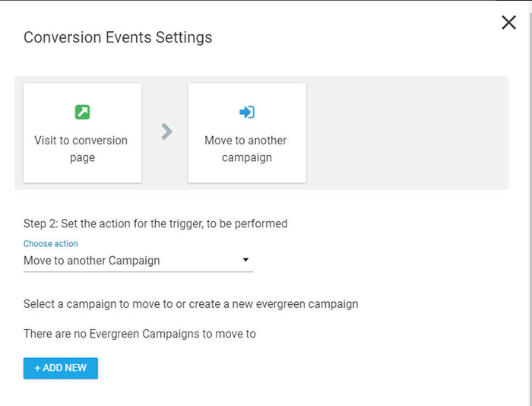Click the plus sign on ADD NEW
This screenshot has width=532, height=406.
[37, 368]
